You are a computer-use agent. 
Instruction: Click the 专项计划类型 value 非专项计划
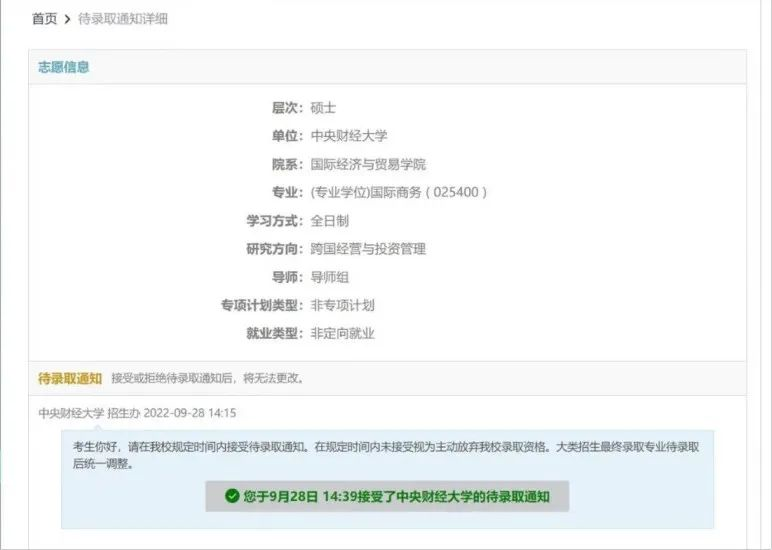click(342, 305)
